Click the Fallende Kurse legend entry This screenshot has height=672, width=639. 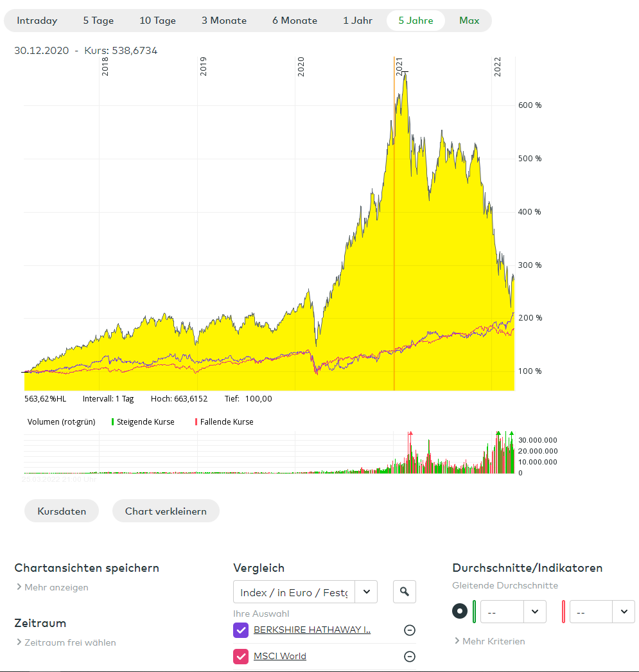pos(224,421)
